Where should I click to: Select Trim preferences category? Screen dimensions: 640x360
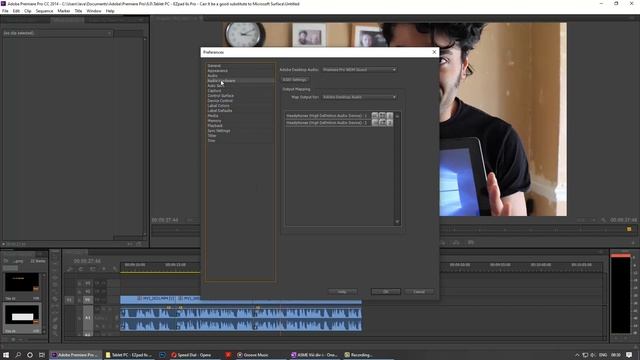[x=211, y=140]
